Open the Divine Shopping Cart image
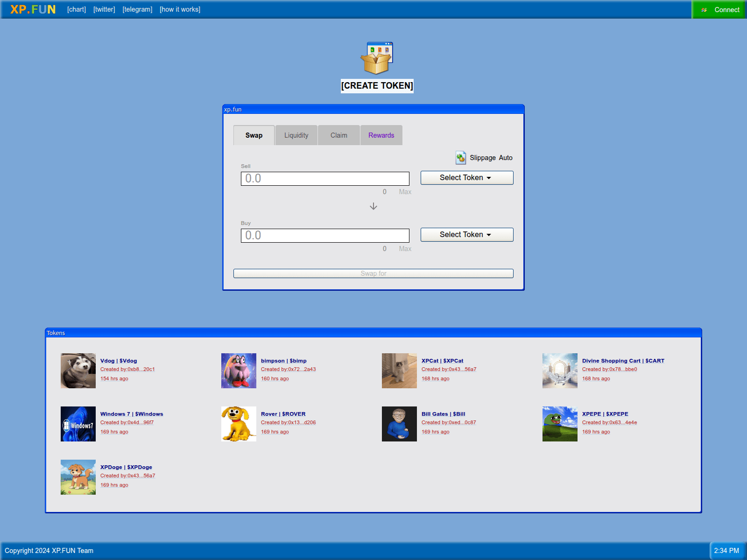 [x=560, y=371]
